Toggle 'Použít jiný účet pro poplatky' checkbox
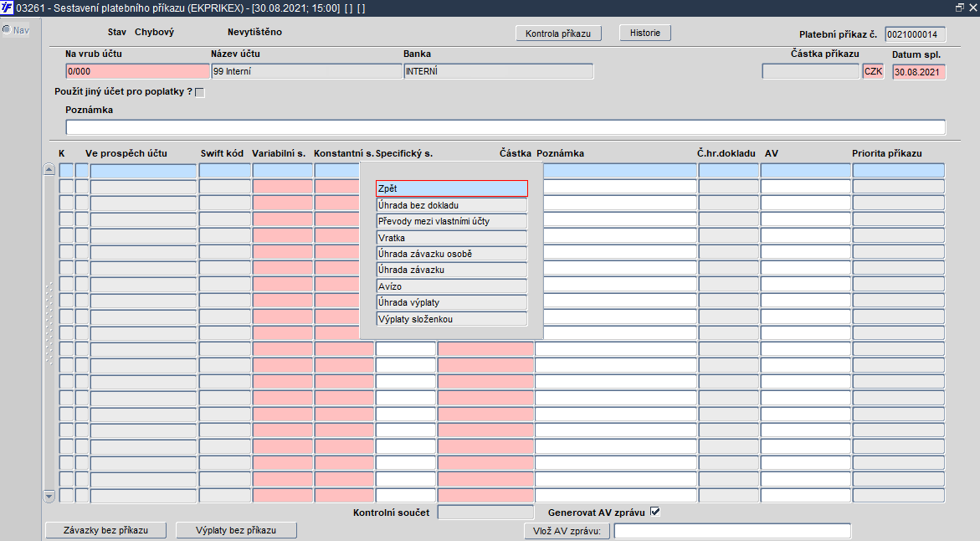This screenshot has width=980, height=541. coord(200,93)
